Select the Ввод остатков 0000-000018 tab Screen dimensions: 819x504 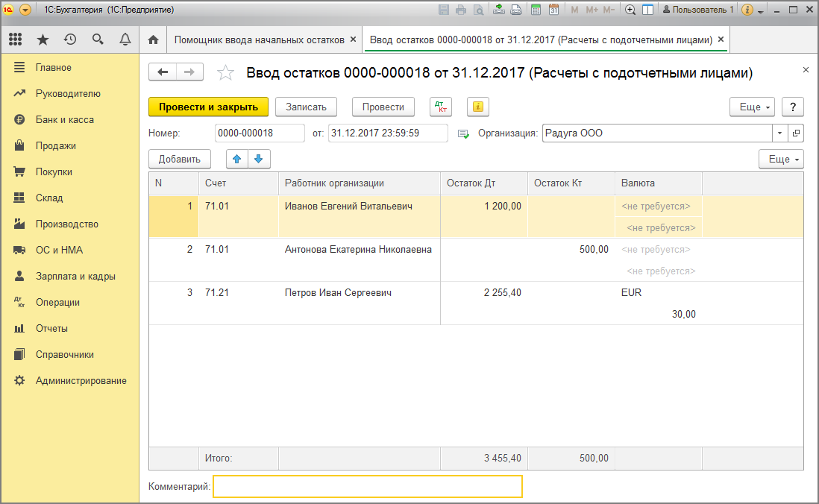pyautogui.click(x=541, y=40)
